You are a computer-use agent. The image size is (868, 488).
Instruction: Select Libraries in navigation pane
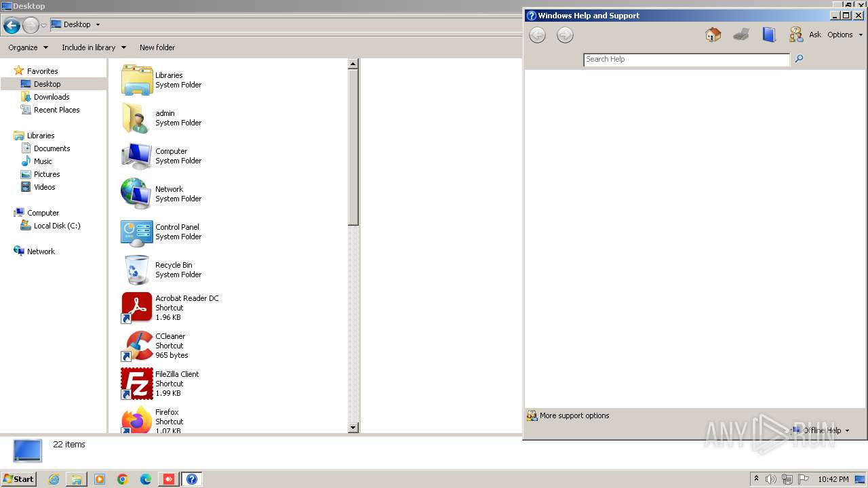point(41,136)
